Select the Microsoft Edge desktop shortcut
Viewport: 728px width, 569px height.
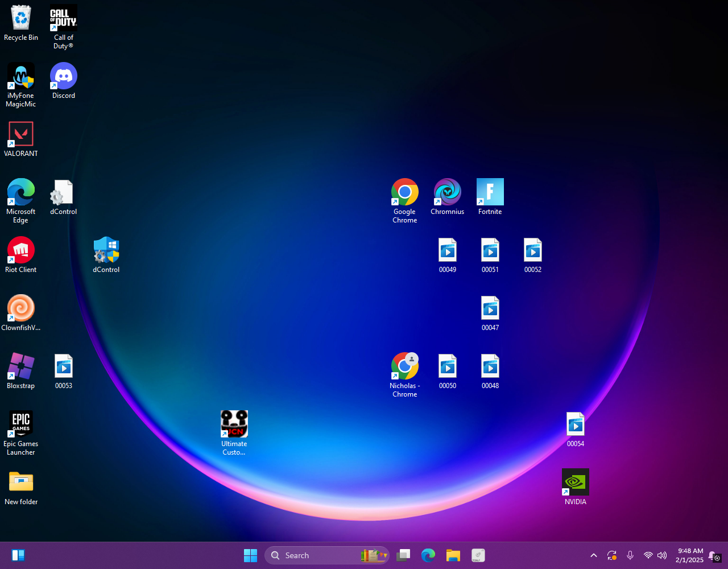click(21, 201)
